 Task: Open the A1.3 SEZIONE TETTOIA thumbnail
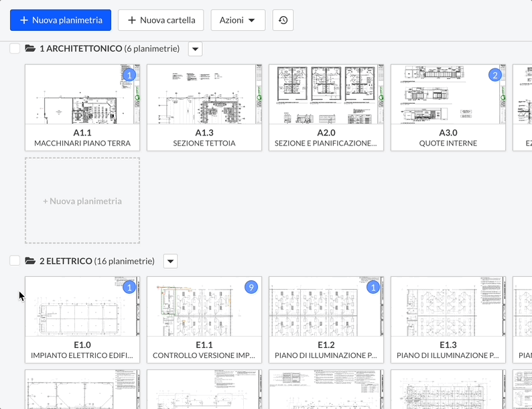(x=204, y=95)
